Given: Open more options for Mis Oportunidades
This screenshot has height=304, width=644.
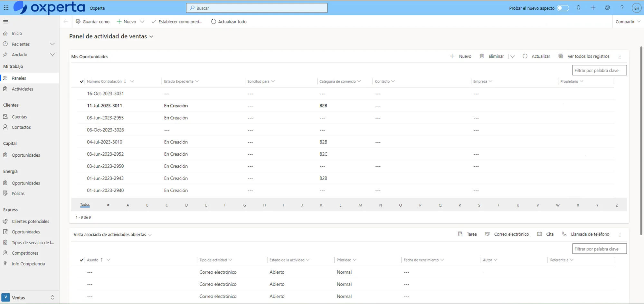Looking at the screenshot, I should tap(620, 57).
